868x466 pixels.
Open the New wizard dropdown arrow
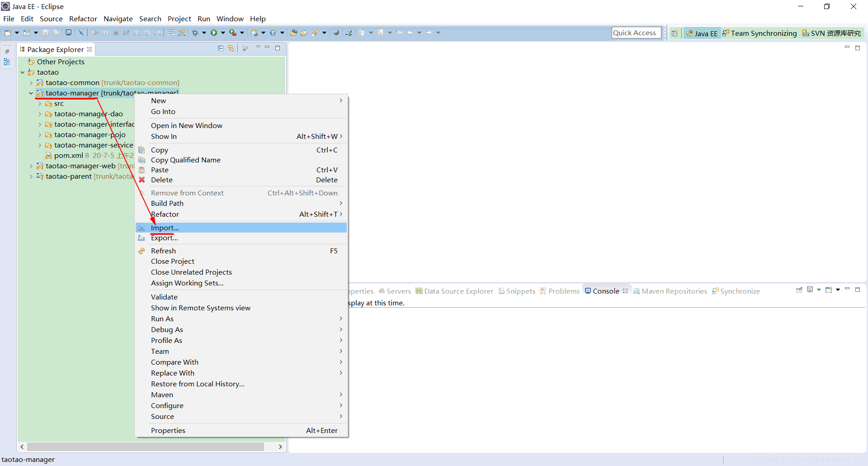(x=17, y=33)
